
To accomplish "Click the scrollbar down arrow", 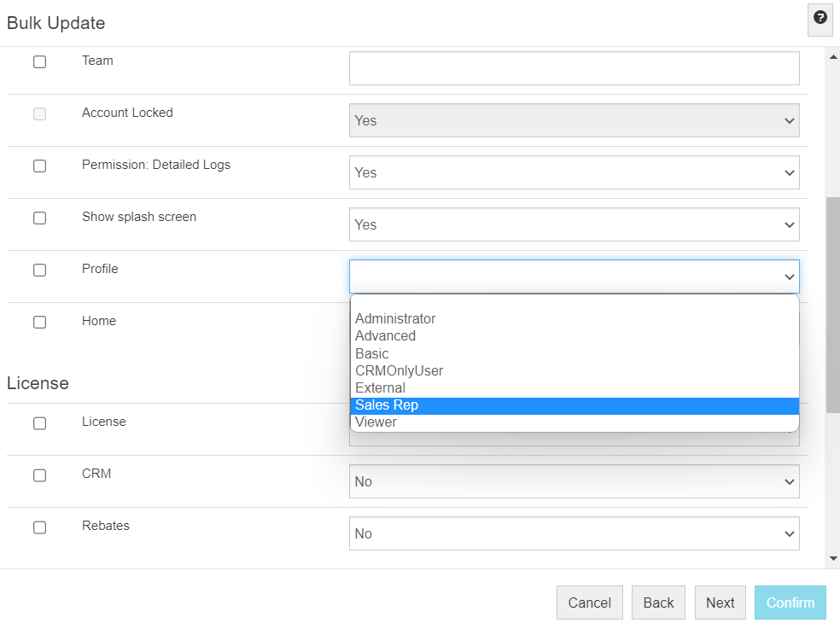I will coord(833,558).
